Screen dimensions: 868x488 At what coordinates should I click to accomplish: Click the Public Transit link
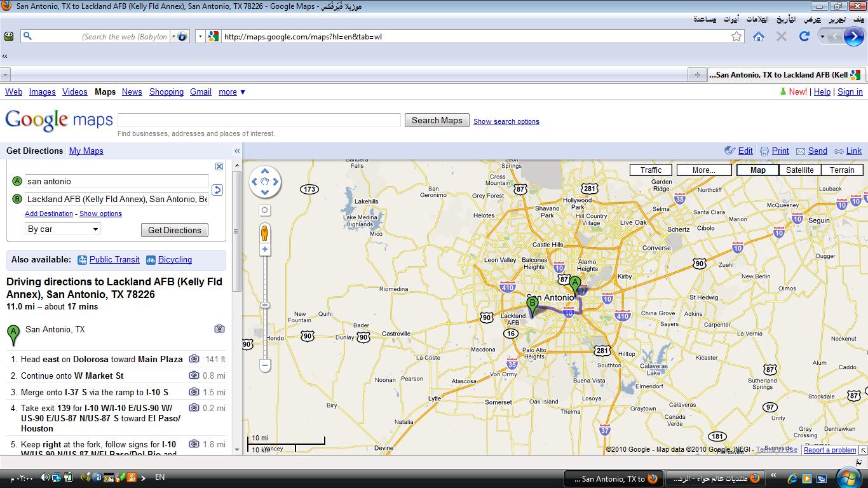[114, 259]
